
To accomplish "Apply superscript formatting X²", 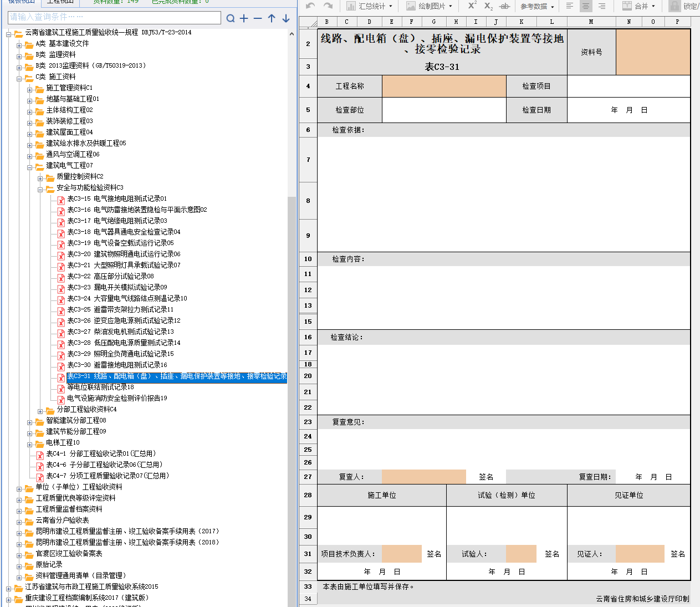I will click(x=472, y=5).
